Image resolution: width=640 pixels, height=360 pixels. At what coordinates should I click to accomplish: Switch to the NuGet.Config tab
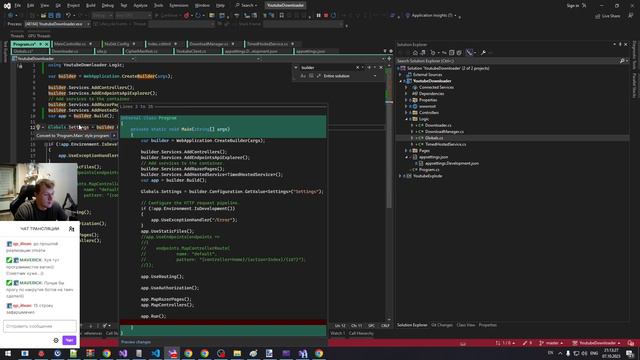point(117,44)
